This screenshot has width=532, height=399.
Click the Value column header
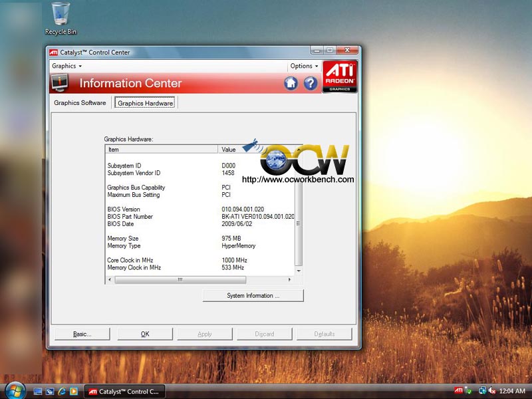(228, 149)
